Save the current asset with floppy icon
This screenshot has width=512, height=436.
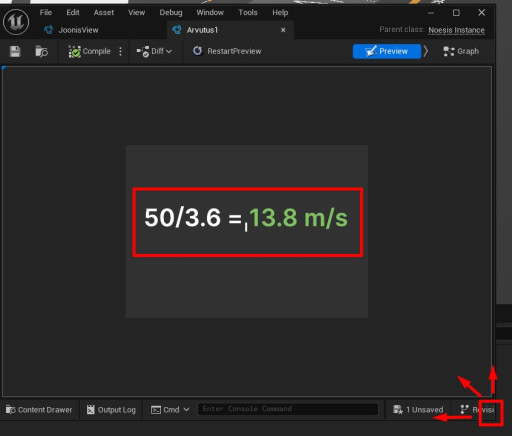15,51
